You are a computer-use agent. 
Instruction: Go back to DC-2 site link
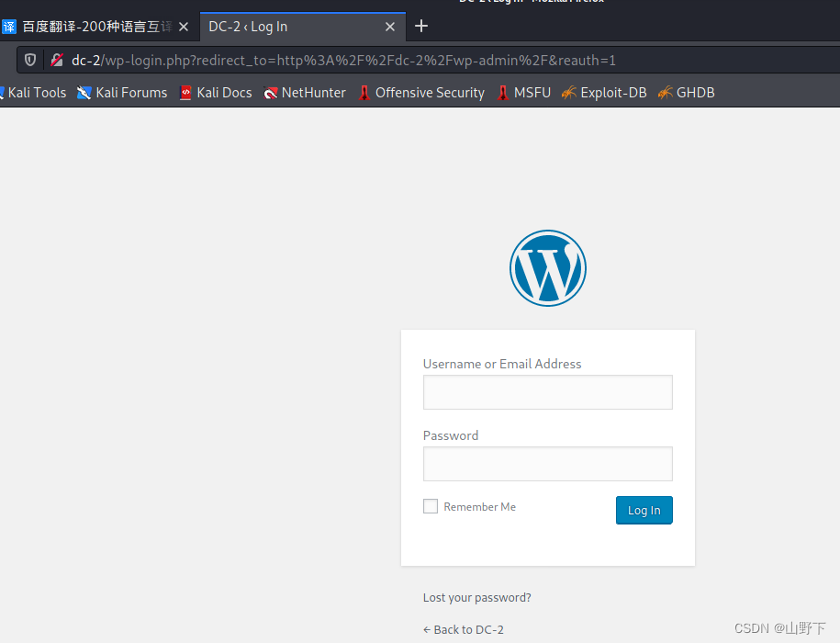[x=464, y=629]
